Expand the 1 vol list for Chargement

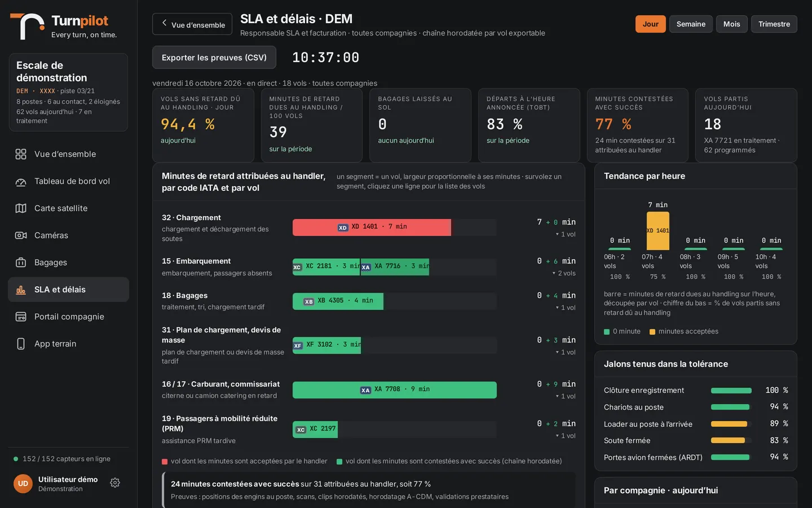[x=566, y=234]
